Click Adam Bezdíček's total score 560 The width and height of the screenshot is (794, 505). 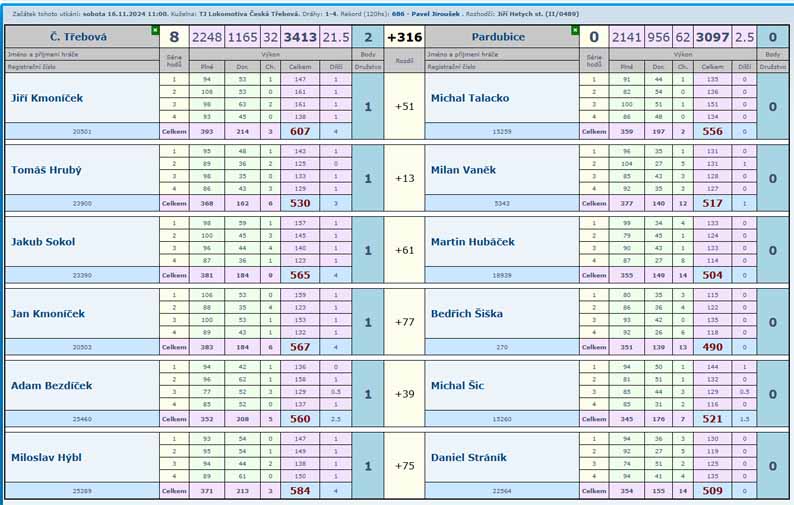(300, 419)
